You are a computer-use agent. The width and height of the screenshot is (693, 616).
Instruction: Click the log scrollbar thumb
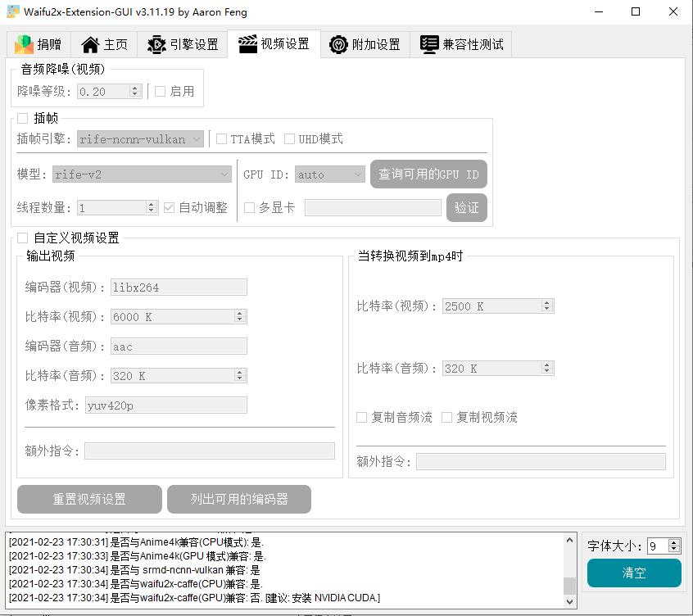(x=569, y=586)
